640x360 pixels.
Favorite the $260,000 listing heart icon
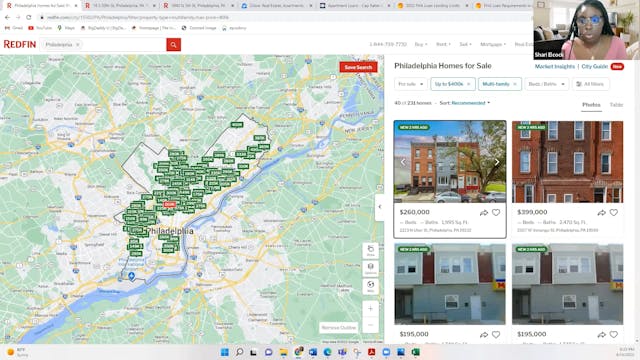coord(496,213)
